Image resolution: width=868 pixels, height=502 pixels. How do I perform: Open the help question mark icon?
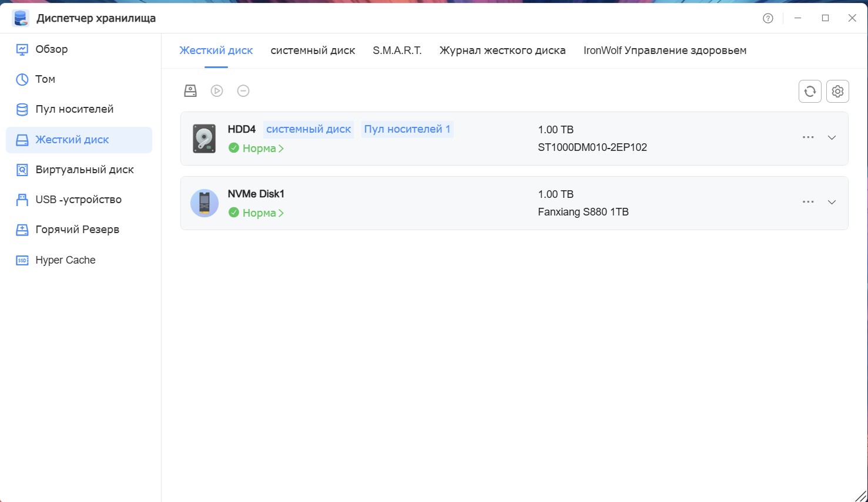pos(768,18)
